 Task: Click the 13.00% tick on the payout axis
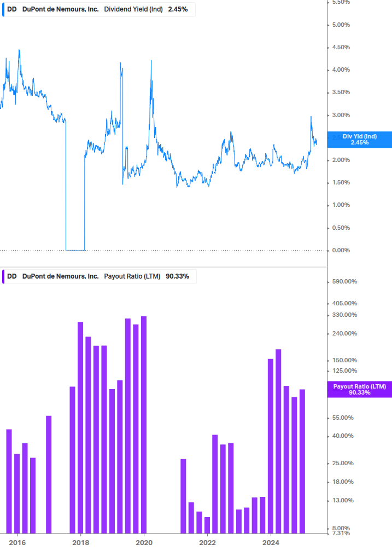tap(343, 501)
